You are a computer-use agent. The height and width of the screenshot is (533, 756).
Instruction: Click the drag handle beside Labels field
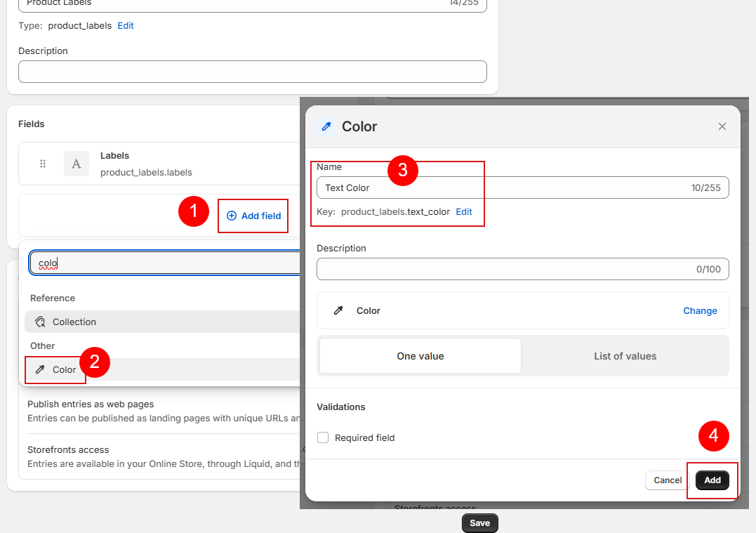[x=43, y=164]
